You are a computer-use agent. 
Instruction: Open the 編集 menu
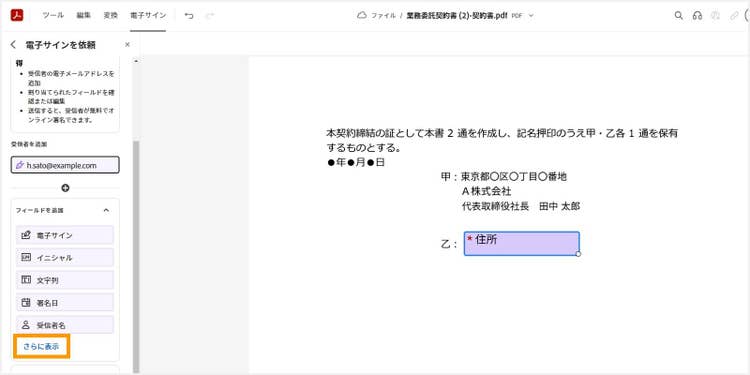[83, 15]
